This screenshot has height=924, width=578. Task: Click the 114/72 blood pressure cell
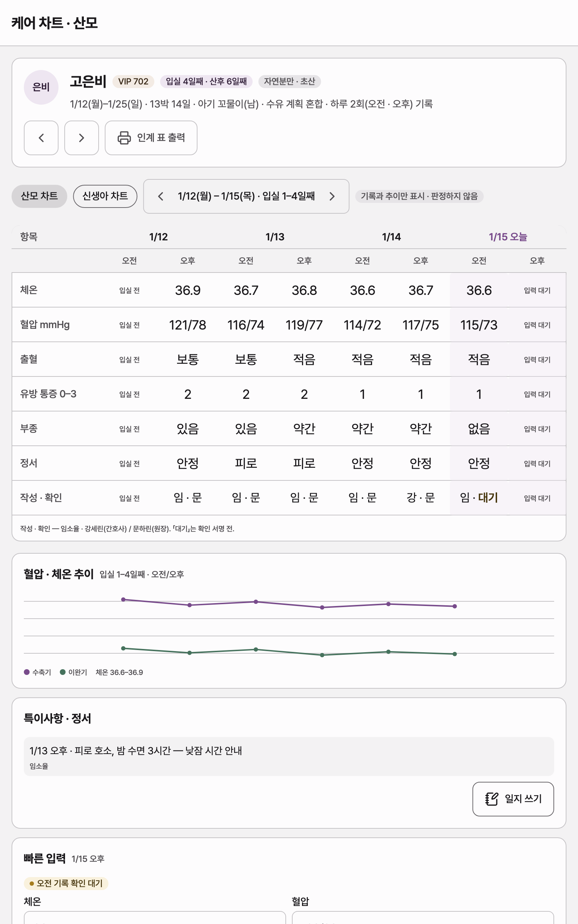coord(362,325)
